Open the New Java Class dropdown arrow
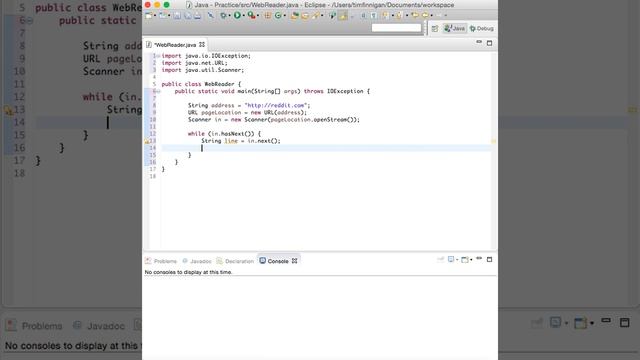Image resolution: width=640 pixels, height=360 pixels. pos(284,16)
